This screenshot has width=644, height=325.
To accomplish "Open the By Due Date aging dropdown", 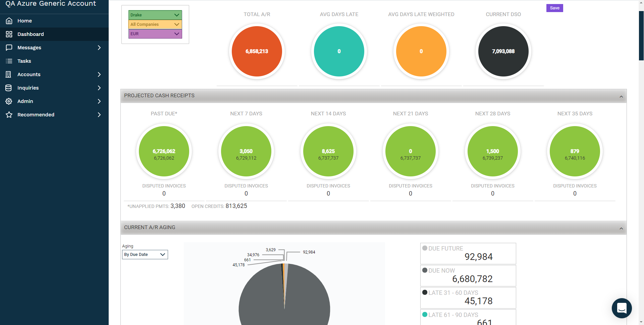I will [x=145, y=255].
